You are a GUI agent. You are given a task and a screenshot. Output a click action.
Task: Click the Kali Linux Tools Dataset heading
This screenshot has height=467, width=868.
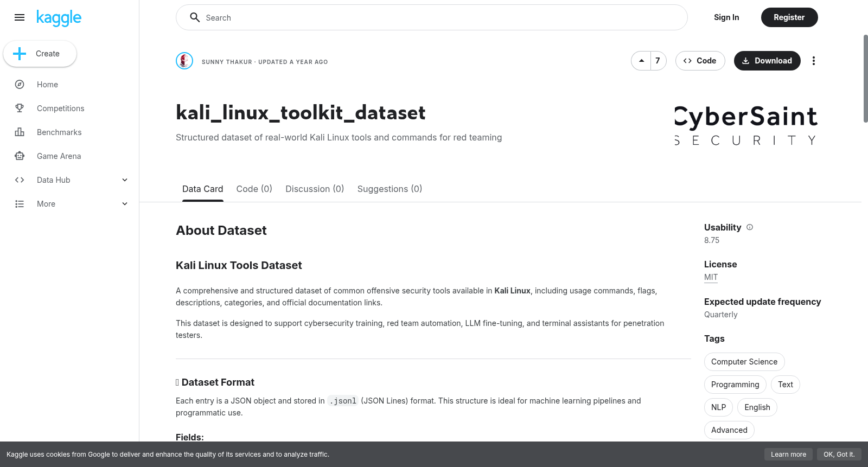[239, 265]
